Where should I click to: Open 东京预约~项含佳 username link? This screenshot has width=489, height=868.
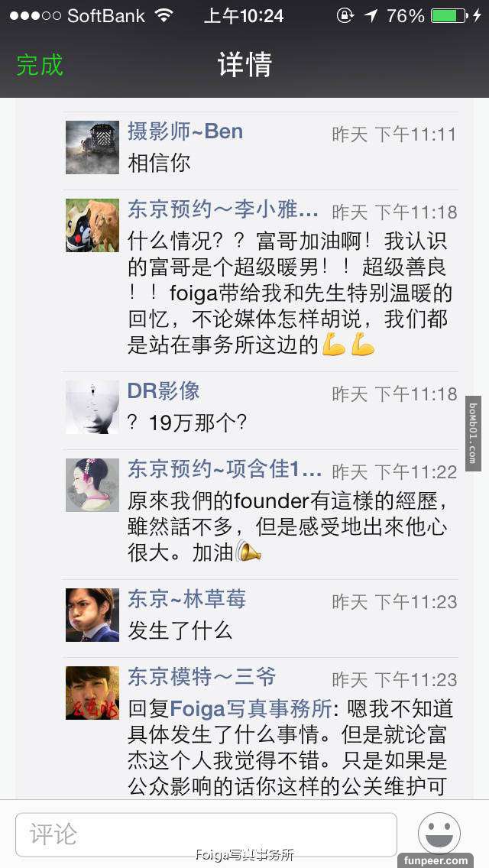click(225, 469)
